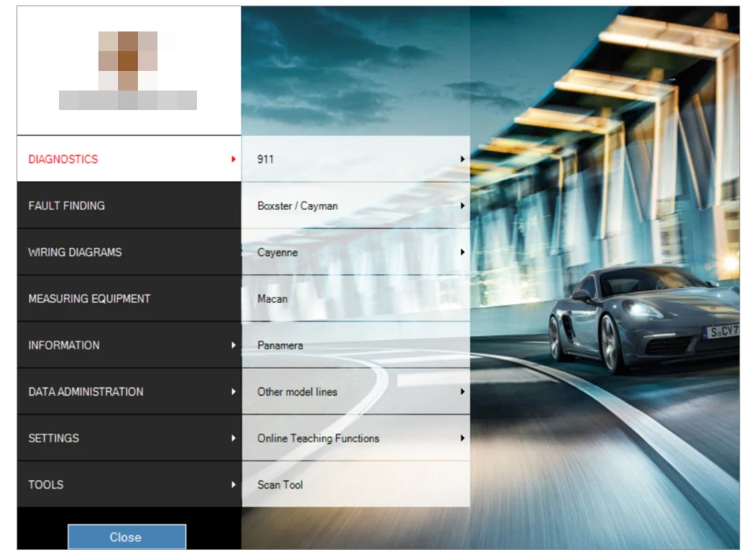Open MEASURING EQUIPMENT menu entry

coord(128,299)
